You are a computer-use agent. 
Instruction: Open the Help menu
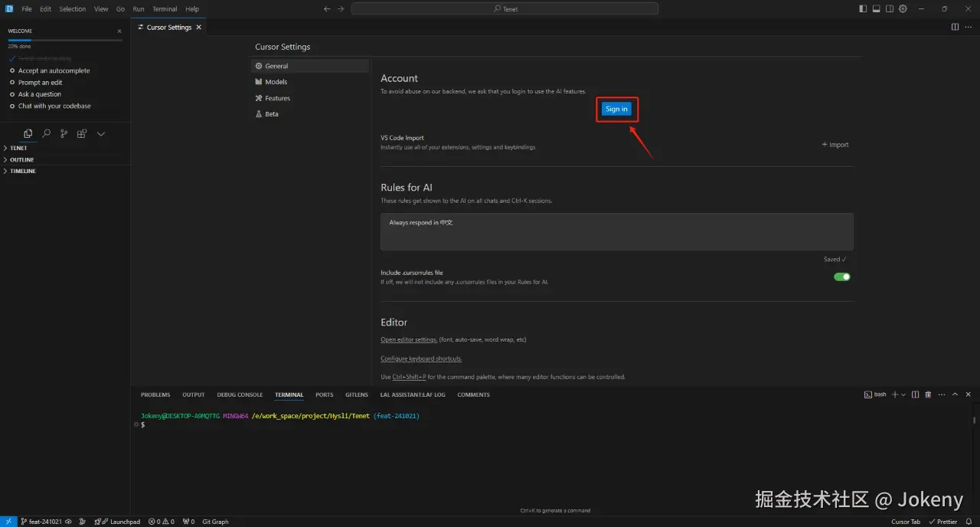[x=192, y=9]
